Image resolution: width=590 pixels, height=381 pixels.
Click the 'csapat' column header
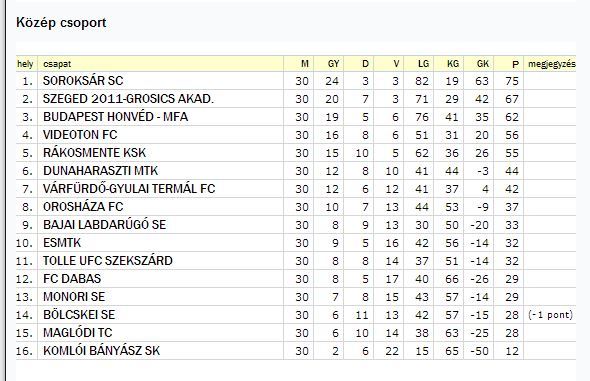tap(57, 64)
